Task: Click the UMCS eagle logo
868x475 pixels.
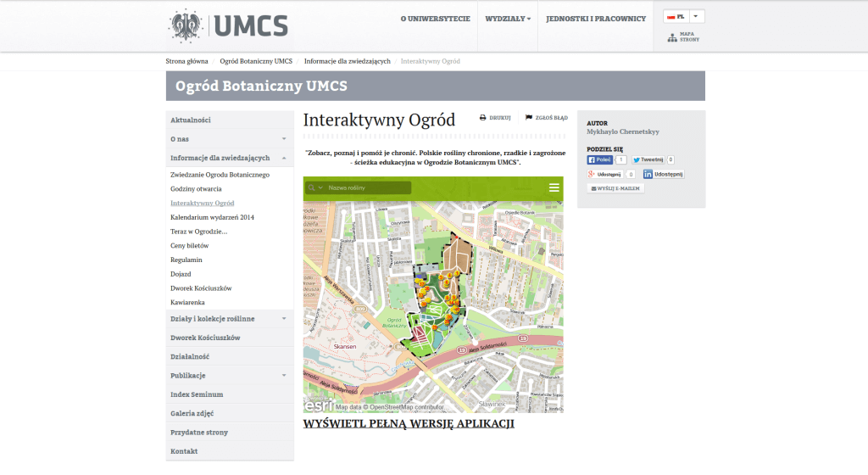Action: (x=186, y=25)
